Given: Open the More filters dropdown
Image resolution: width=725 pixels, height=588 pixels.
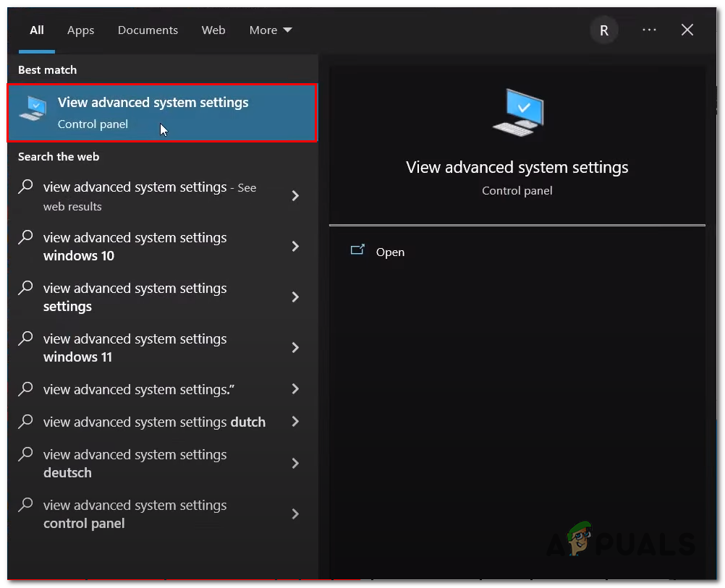Looking at the screenshot, I should [271, 30].
